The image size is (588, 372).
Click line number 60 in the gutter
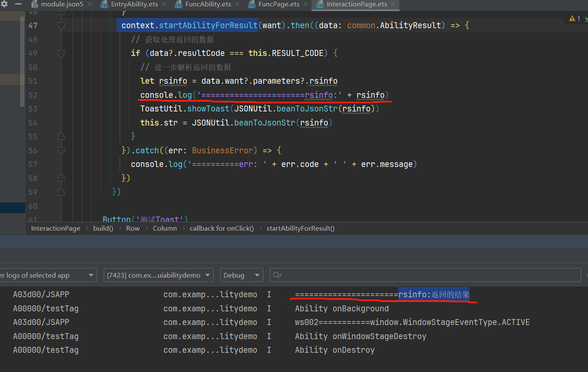coord(33,206)
